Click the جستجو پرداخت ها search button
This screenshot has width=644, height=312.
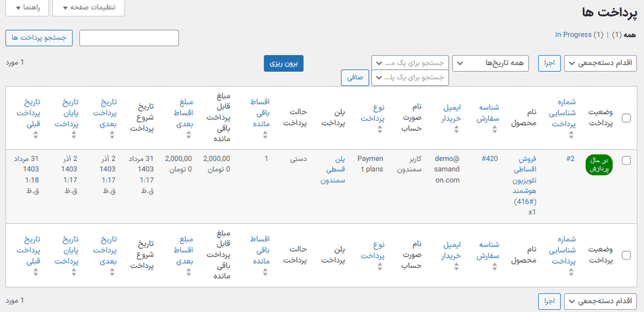(39, 38)
